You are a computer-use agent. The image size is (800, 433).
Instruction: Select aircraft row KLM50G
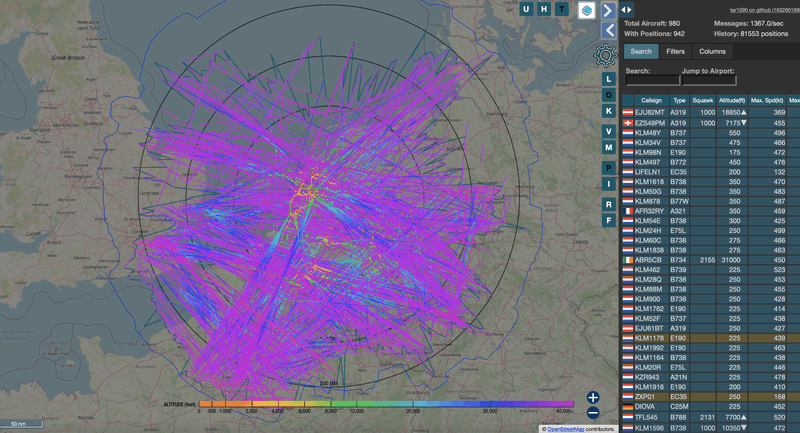click(711, 191)
